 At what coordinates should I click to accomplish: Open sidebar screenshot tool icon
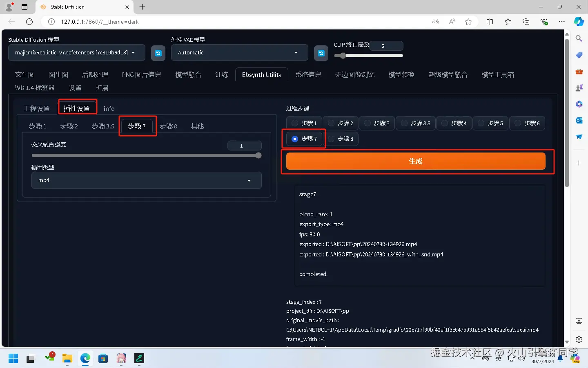point(579,321)
